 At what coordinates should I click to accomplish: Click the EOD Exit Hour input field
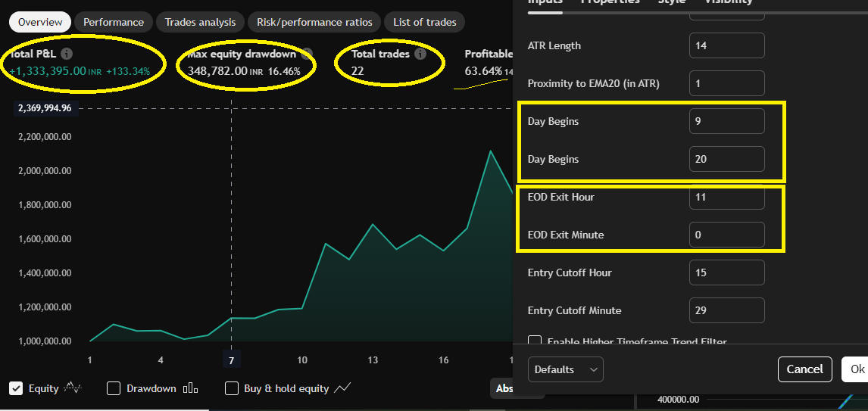pyautogui.click(x=727, y=197)
